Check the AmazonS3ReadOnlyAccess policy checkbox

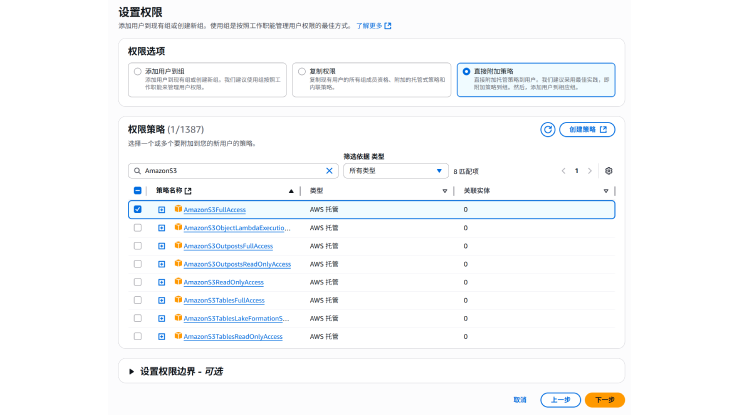coord(138,282)
